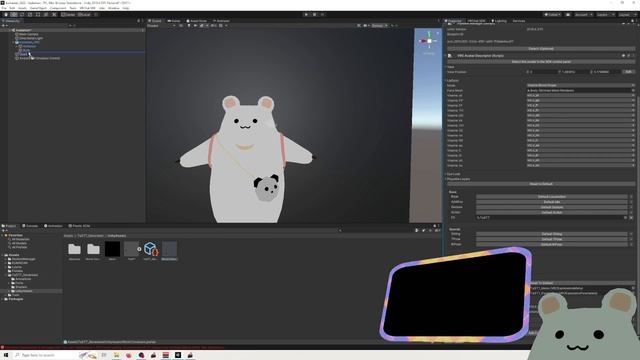Select the blue cube prefab asset thumbnail
Viewport: 640px width, 360px height.
click(x=150, y=249)
